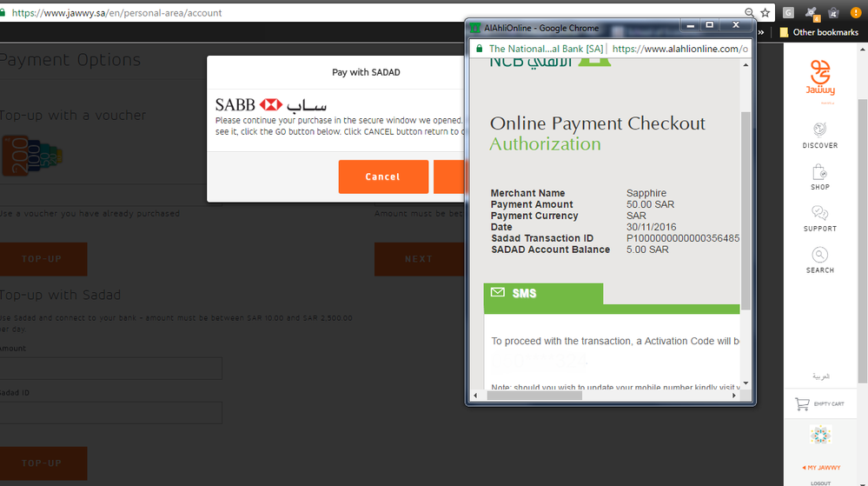
Task: Maximize the AlAhliOnline popup window
Action: (x=710, y=25)
